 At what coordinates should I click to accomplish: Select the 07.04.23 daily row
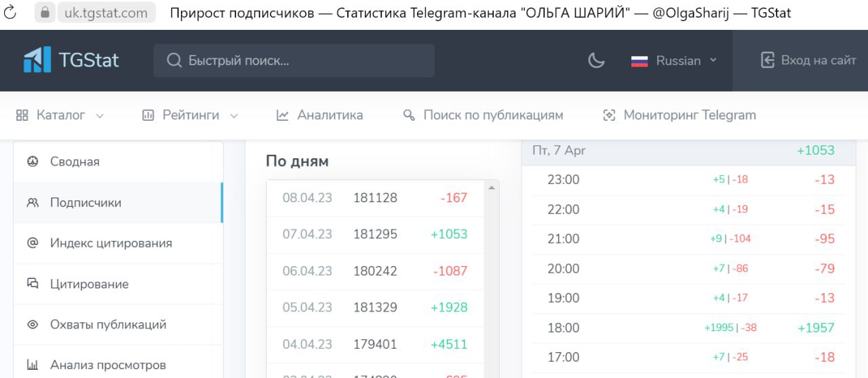375,235
